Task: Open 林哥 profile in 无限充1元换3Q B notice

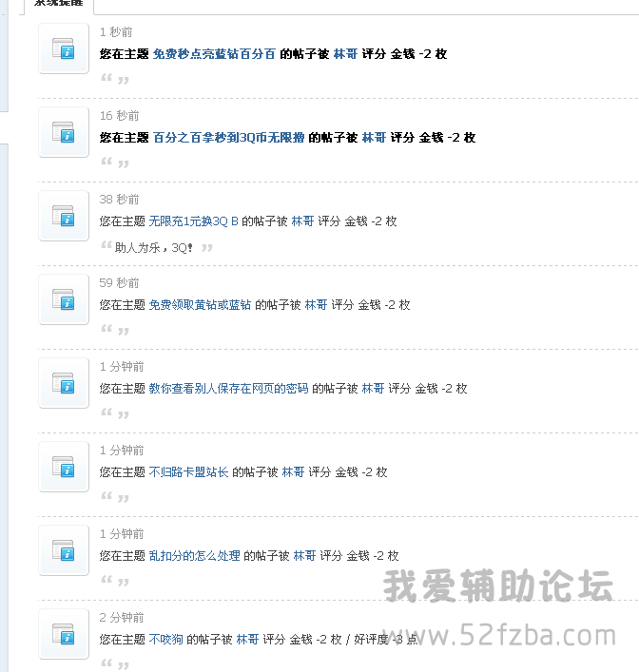Action: [x=302, y=221]
